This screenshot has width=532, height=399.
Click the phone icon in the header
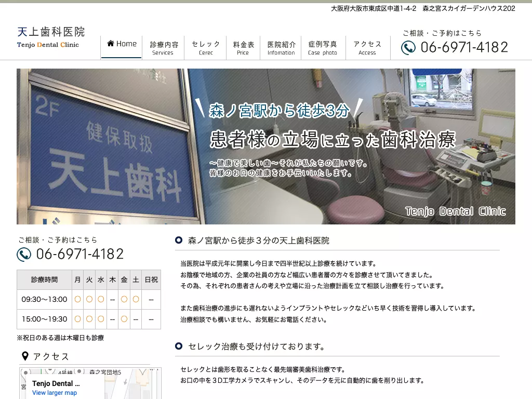pos(408,47)
